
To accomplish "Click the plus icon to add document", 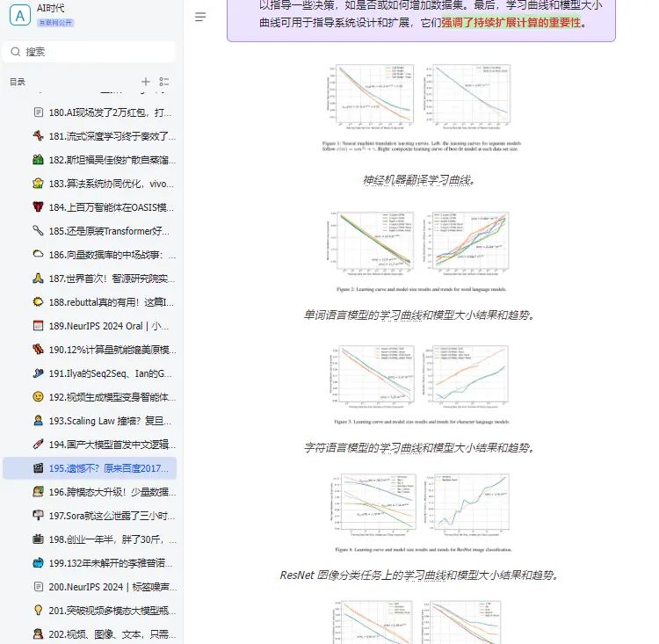I will click(x=146, y=82).
